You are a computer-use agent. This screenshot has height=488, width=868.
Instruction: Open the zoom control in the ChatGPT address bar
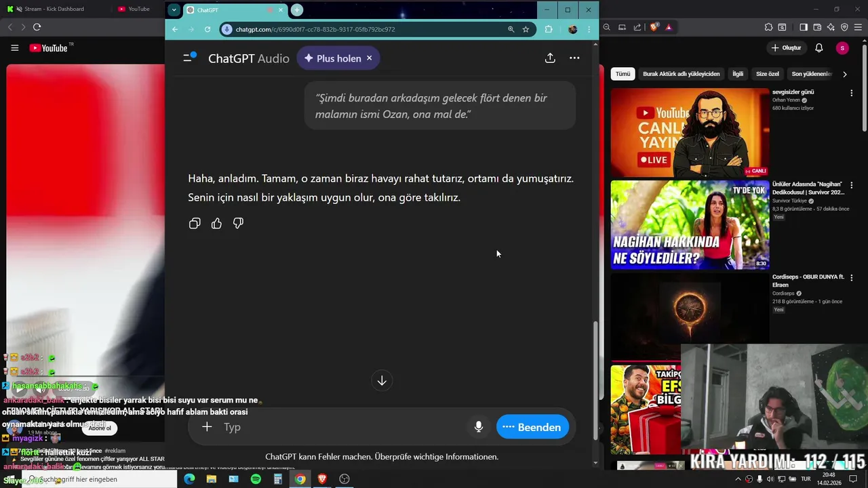[x=511, y=29]
